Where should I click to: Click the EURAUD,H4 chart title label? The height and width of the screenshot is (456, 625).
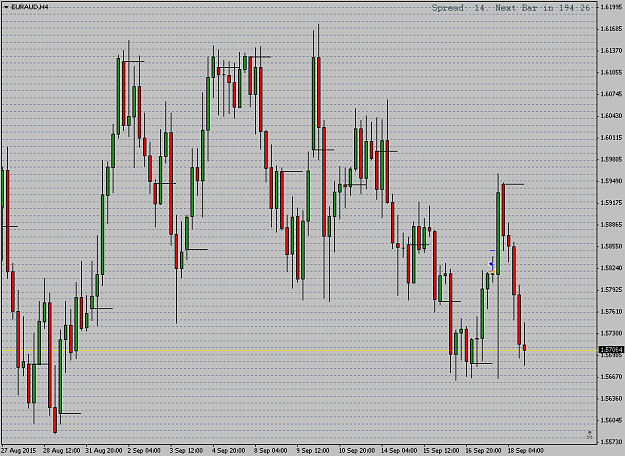[29, 7]
